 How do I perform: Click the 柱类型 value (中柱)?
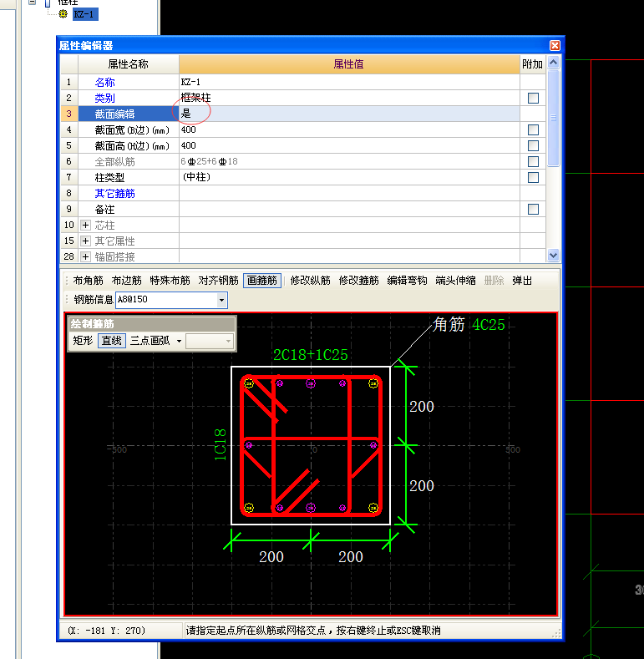(x=196, y=177)
